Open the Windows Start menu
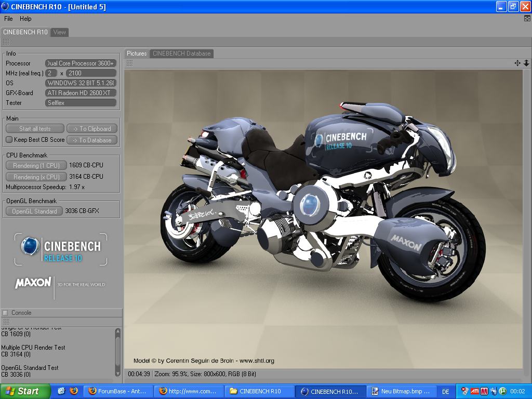 pyautogui.click(x=25, y=391)
